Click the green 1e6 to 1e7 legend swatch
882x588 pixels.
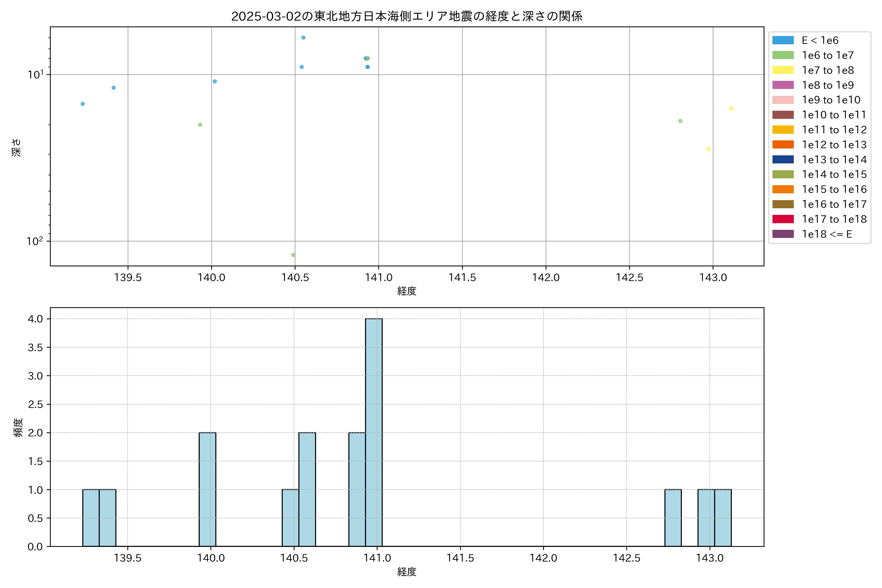click(x=783, y=55)
